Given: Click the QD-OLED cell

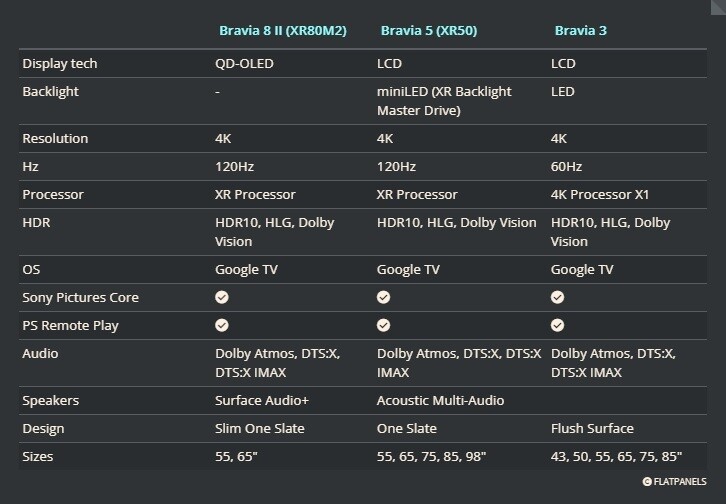Looking at the screenshot, I should coord(244,64).
